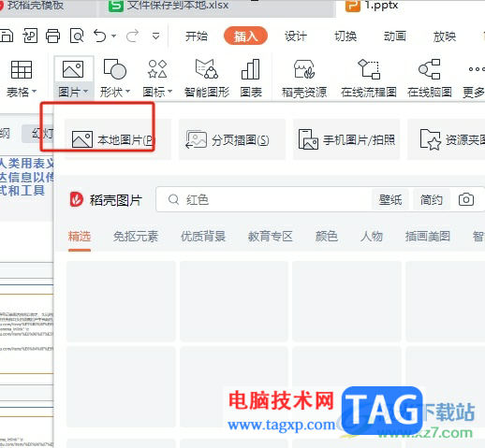
Task: Expand the 表格 dropdown arrow
Action: [34, 92]
